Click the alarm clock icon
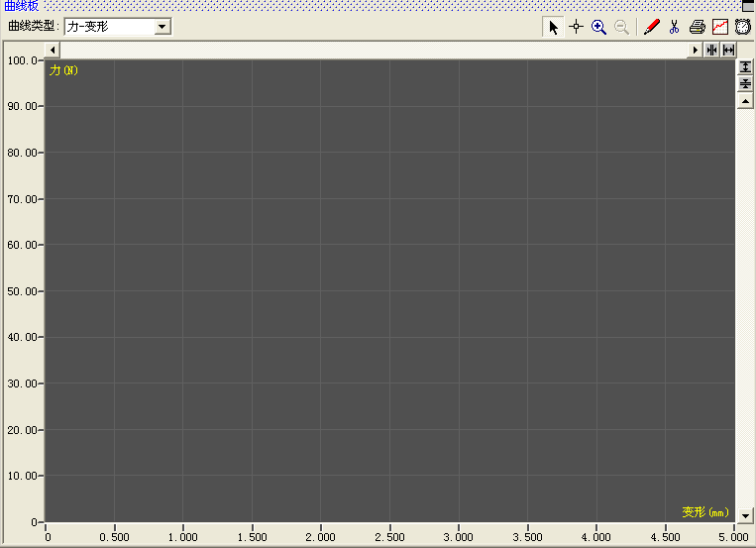The height and width of the screenshot is (548, 756). click(743, 27)
